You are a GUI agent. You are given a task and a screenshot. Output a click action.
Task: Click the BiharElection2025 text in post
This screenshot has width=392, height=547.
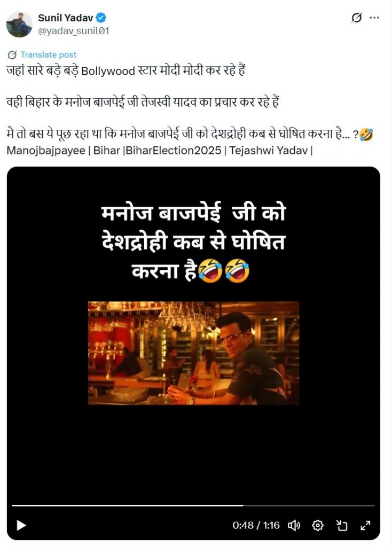(174, 150)
